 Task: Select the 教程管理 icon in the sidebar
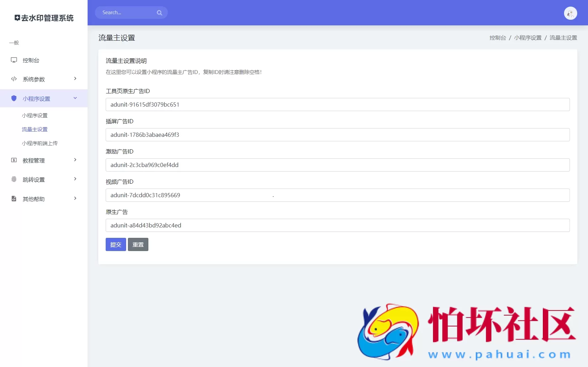[14, 160]
